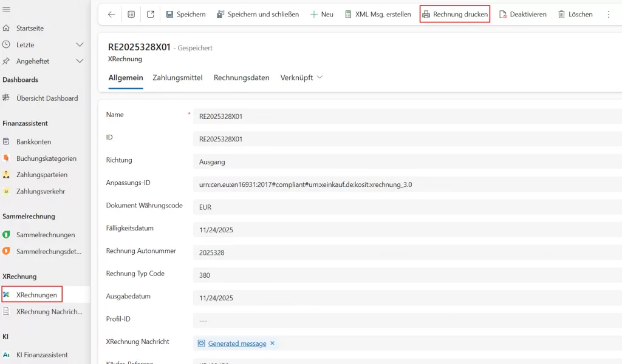Open XRechnungen in sidebar
The height and width of the screenshot is (364, 622).
[x=36, y=295]
